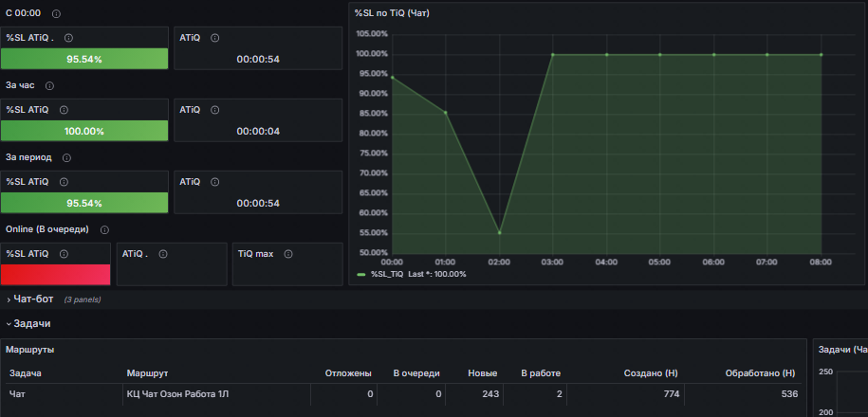Click the '%SL по TiQ (Чат)' panel title
The width and height of the screenshot is (868, 417).
click(x=392, y=13)
